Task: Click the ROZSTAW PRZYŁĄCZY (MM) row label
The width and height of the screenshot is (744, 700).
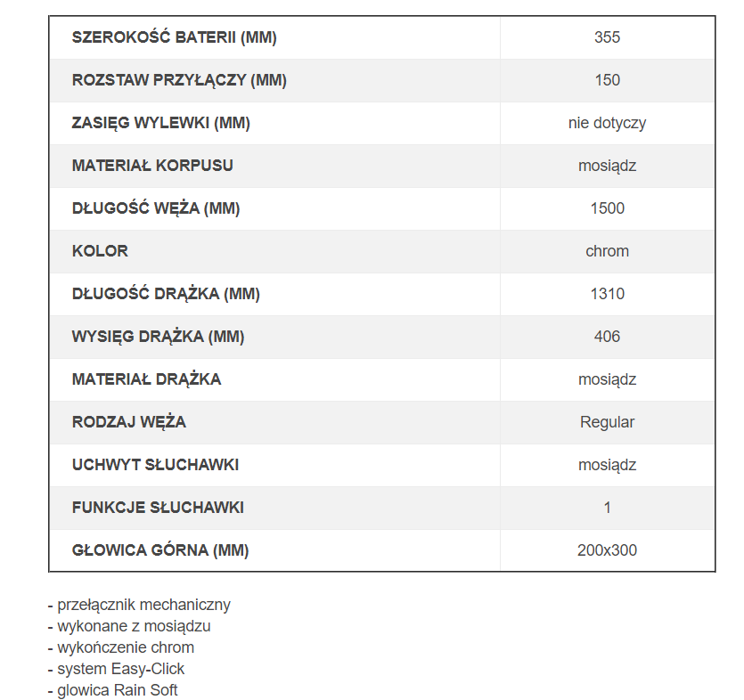Action: point(179,80)
